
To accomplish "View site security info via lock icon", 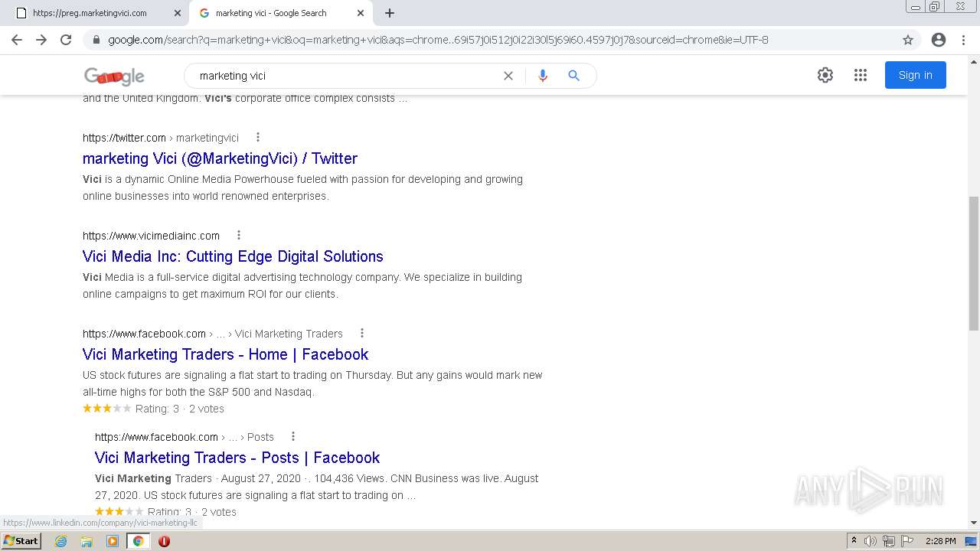I will point(96,40).
